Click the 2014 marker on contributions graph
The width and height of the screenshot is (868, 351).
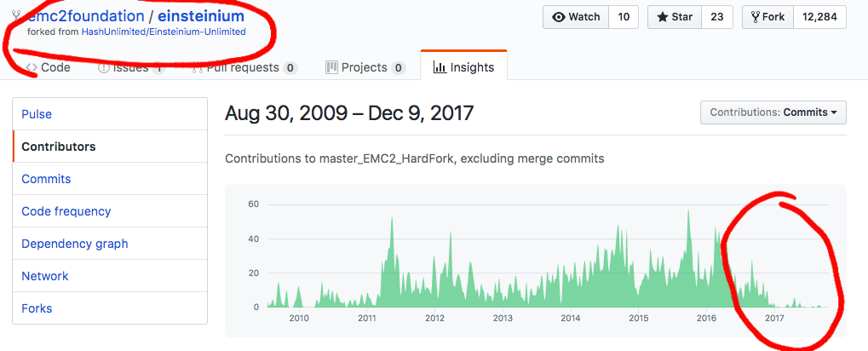570,318
